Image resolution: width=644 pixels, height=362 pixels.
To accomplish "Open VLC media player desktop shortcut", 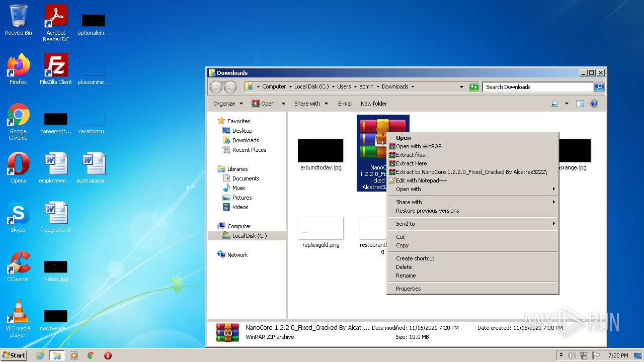I will click(18, 319).
